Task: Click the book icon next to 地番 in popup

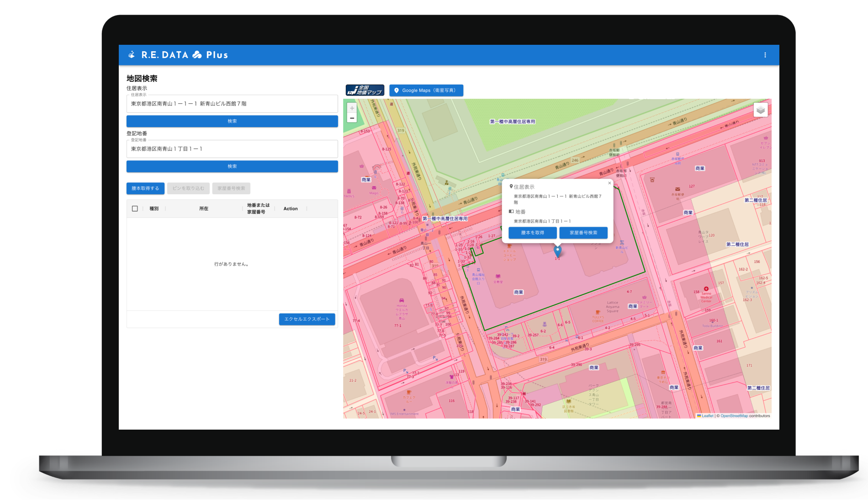Action: [510, 212]
